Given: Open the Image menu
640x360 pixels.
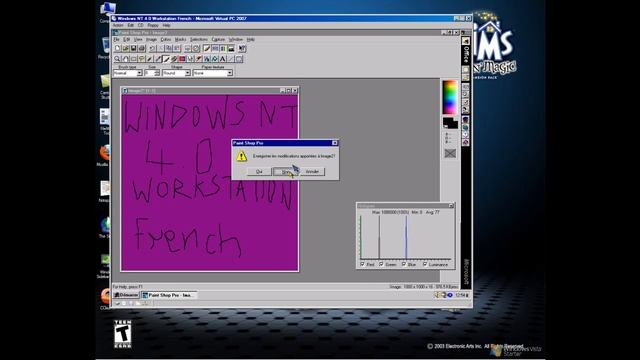Looking at the screenshot, I should [151, 39].
